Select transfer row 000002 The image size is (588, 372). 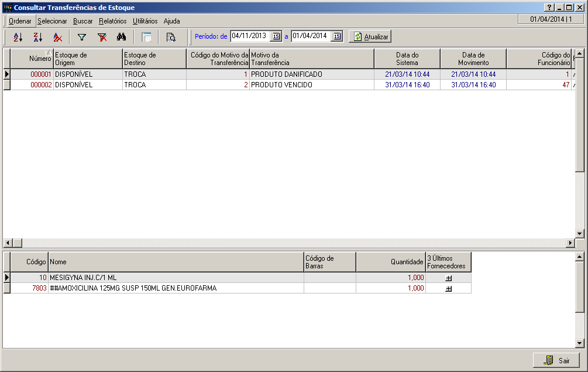[x=41, y=85]
